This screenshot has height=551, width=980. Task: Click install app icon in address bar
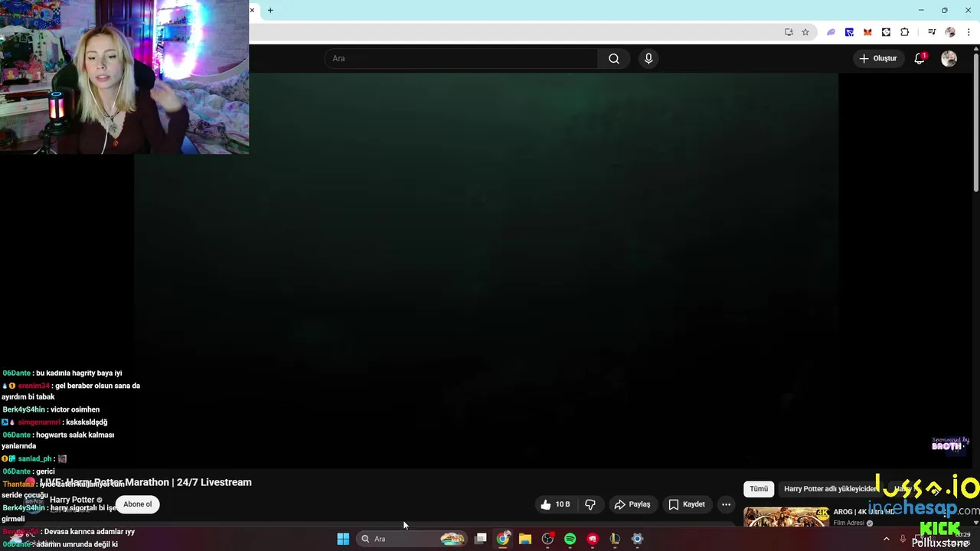pyautogui.click(x=789, y=32)
